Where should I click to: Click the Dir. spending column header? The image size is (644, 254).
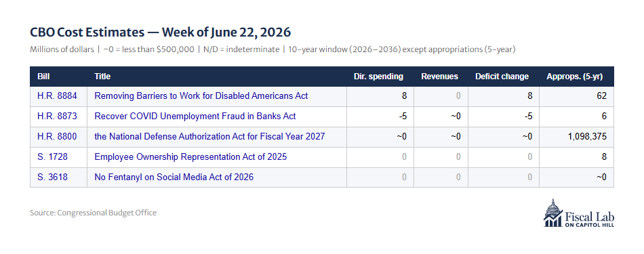click(x=378, y=77)
